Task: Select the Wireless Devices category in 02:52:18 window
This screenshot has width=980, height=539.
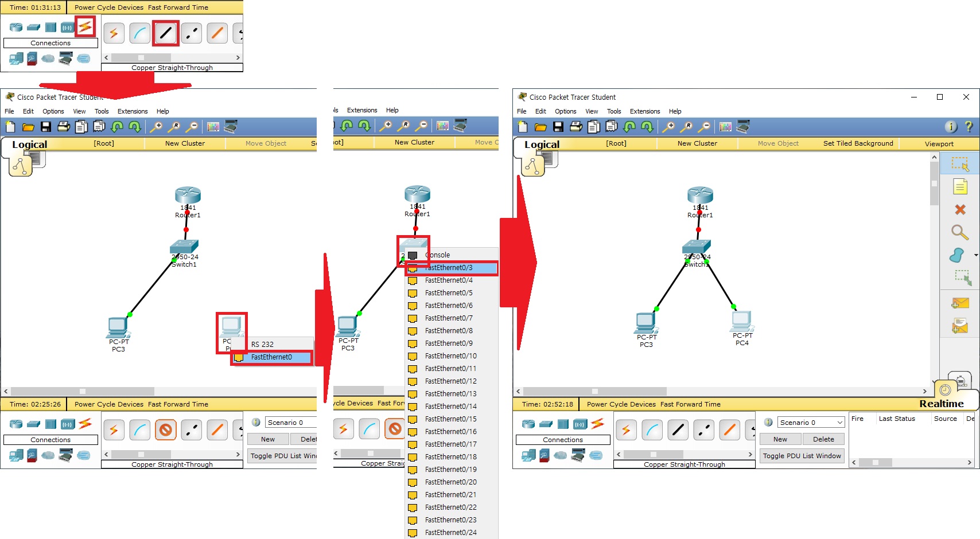Action: coord(580,424)
